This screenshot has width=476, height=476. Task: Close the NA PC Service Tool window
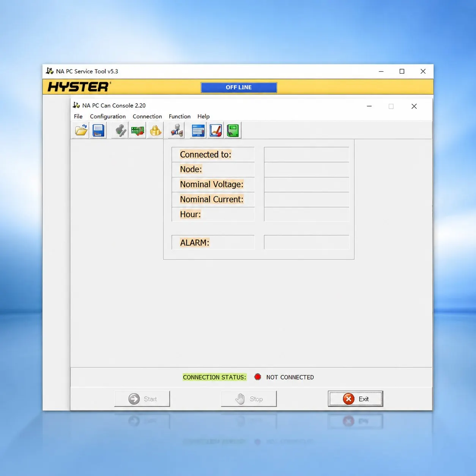point(423,71)
